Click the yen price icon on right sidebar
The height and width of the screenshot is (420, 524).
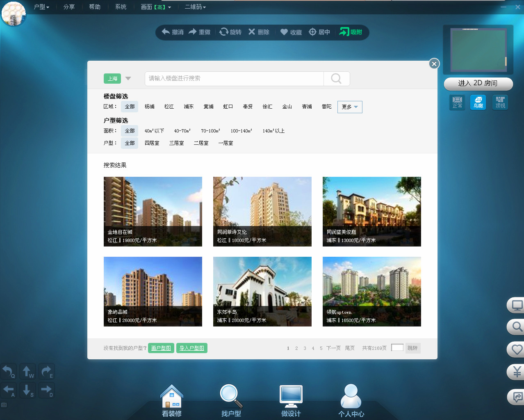click(x=517, y=372)
